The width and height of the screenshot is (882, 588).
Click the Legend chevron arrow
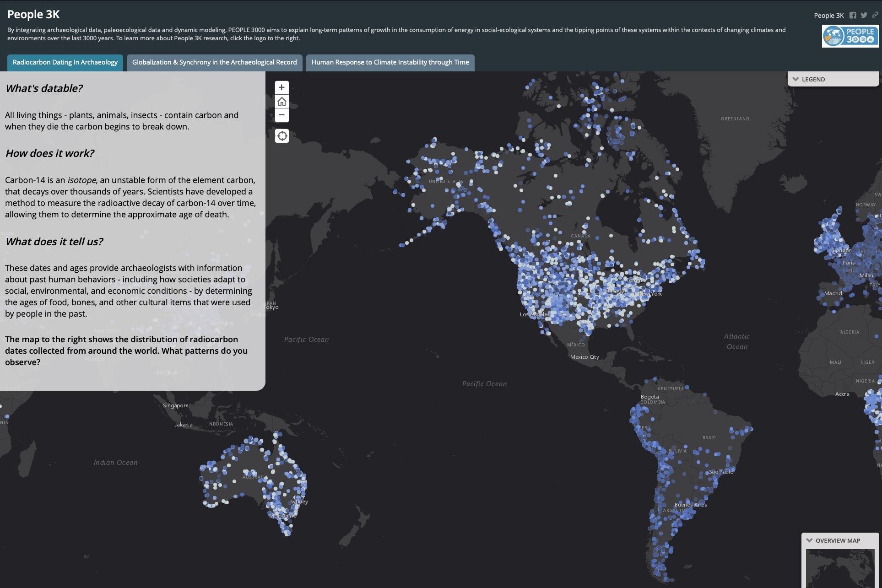pyautogui.click(x=795, y=79)
